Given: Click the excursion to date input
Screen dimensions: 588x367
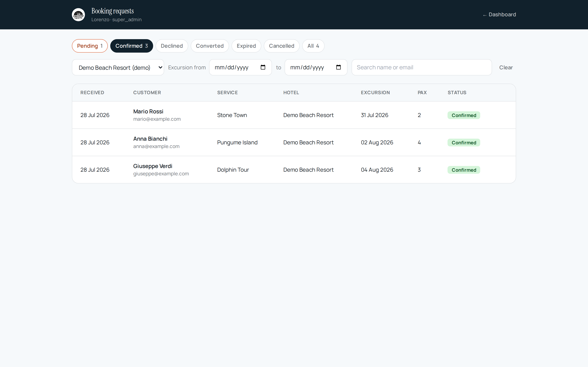Looking at the screenshot, I should pyautogui.click(x=316, y=67).
